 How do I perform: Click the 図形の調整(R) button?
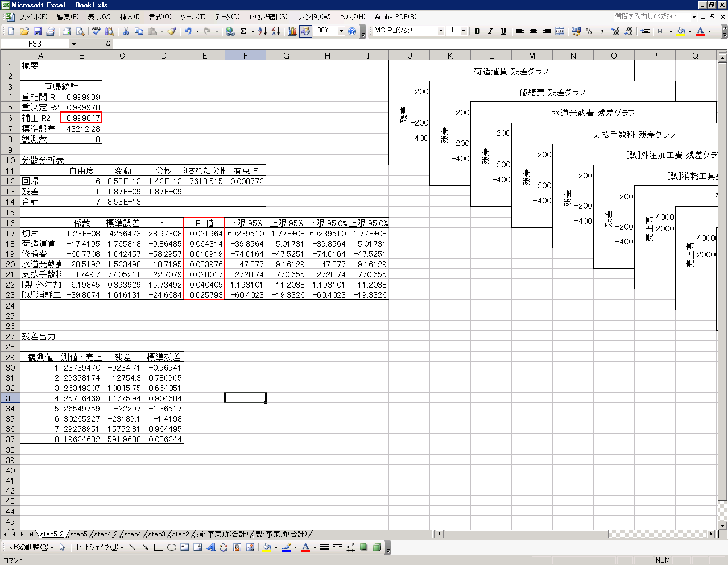point(30,547)
